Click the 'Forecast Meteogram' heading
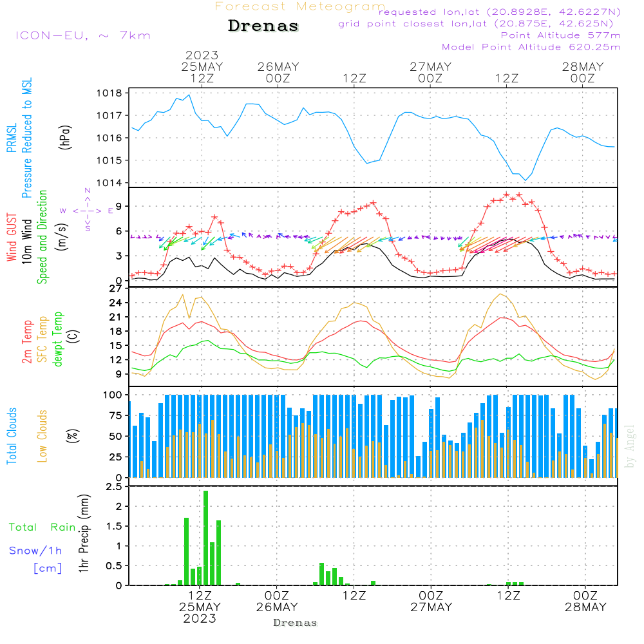Screen dimensions: 644x644 pyautogui.click(x=300, y=6)
